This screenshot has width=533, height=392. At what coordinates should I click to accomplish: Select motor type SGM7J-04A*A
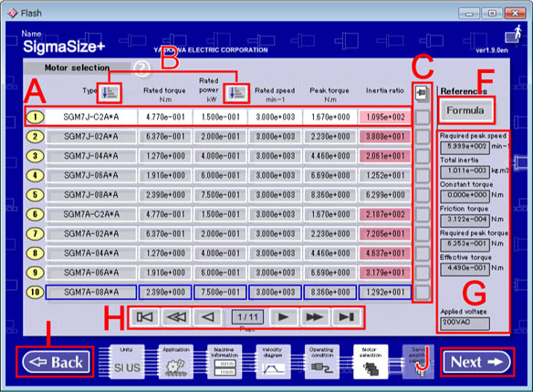click(91, 156)
